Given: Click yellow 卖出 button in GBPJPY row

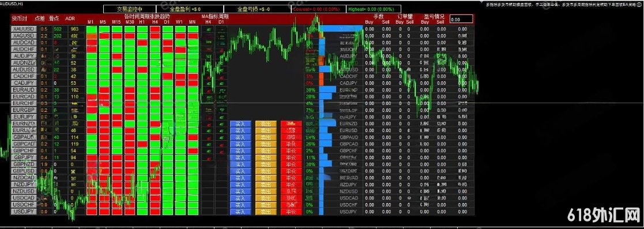Looking at the screenshot, I should click(266, 157).
